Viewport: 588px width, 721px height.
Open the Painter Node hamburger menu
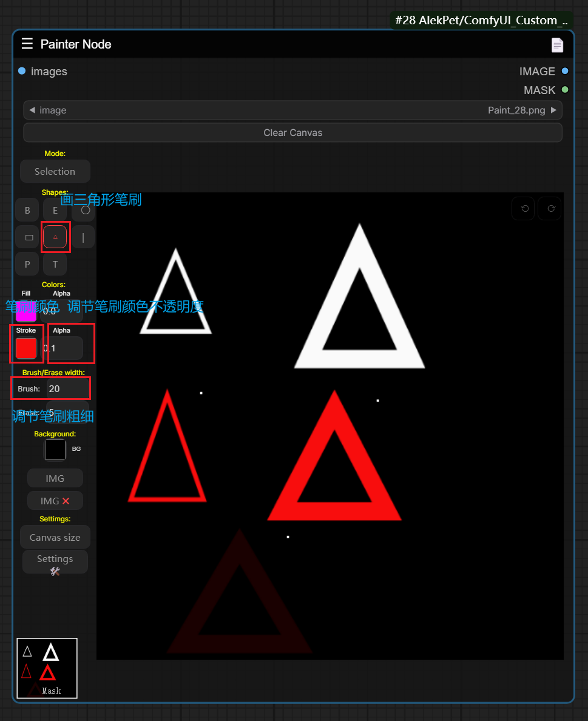[27, 44]
